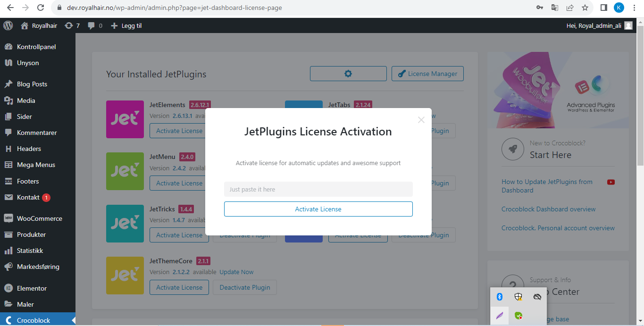Open Chrome three-dot menu
Image resolution: width=644 pixels, height=326 pixels.
pyautogui.click(x=635, y=8)
